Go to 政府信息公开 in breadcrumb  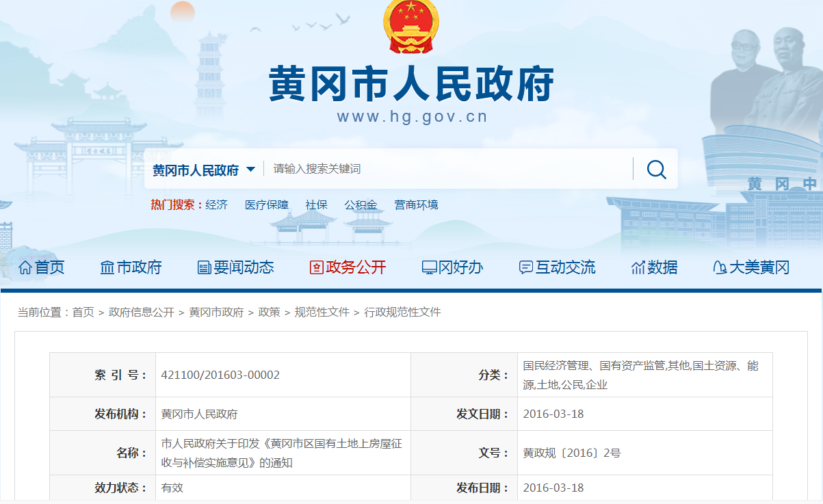point(142,312)
